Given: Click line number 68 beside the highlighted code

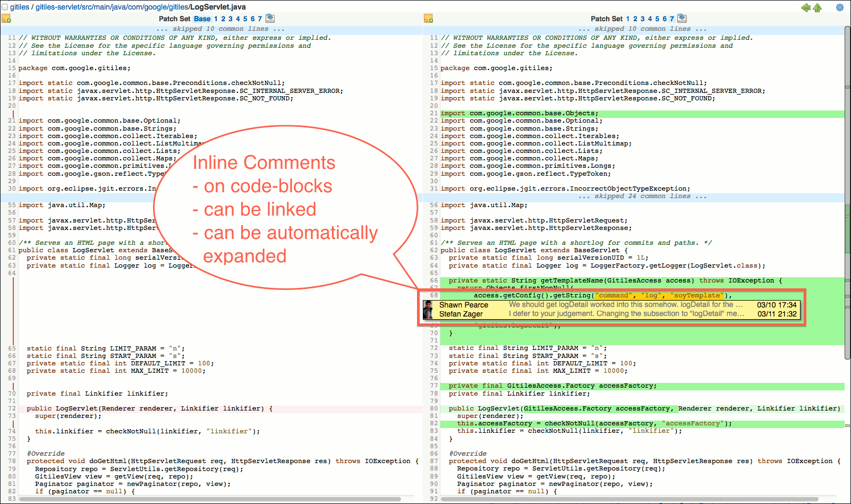Looking at the screenshot, I should point(433,295).
